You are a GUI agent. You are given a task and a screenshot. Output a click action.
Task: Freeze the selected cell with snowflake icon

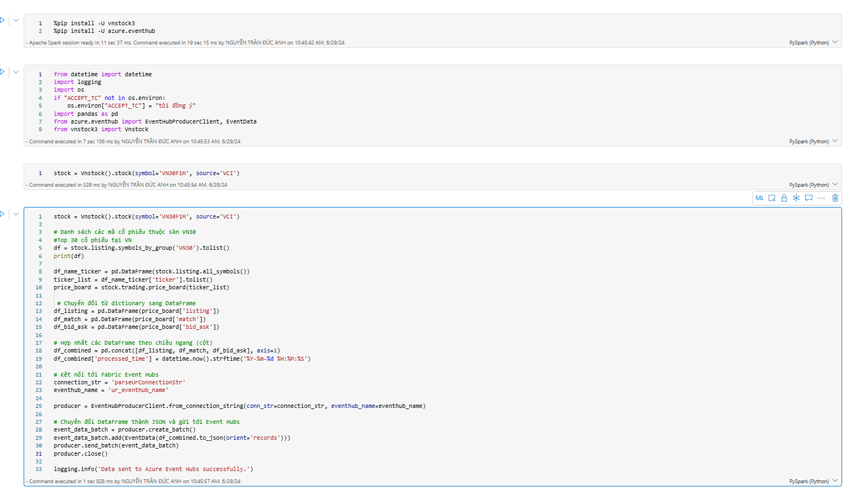[796, 198]
